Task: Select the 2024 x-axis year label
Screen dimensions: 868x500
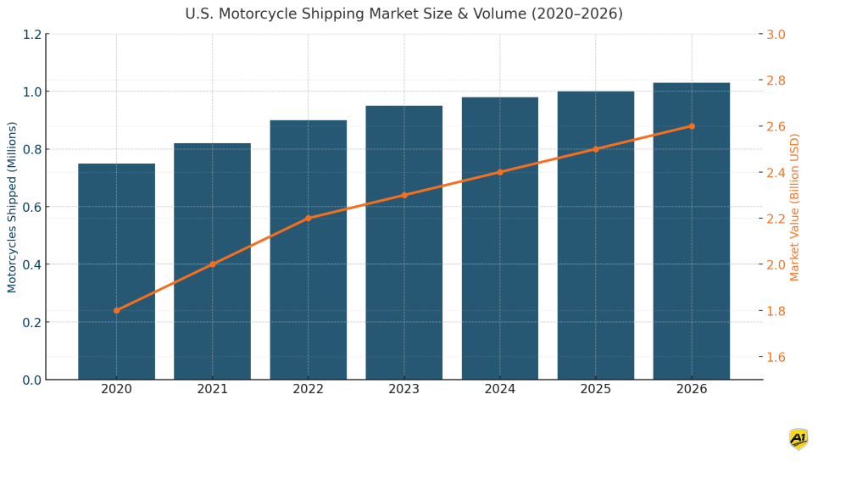Action: click(500, 389)
